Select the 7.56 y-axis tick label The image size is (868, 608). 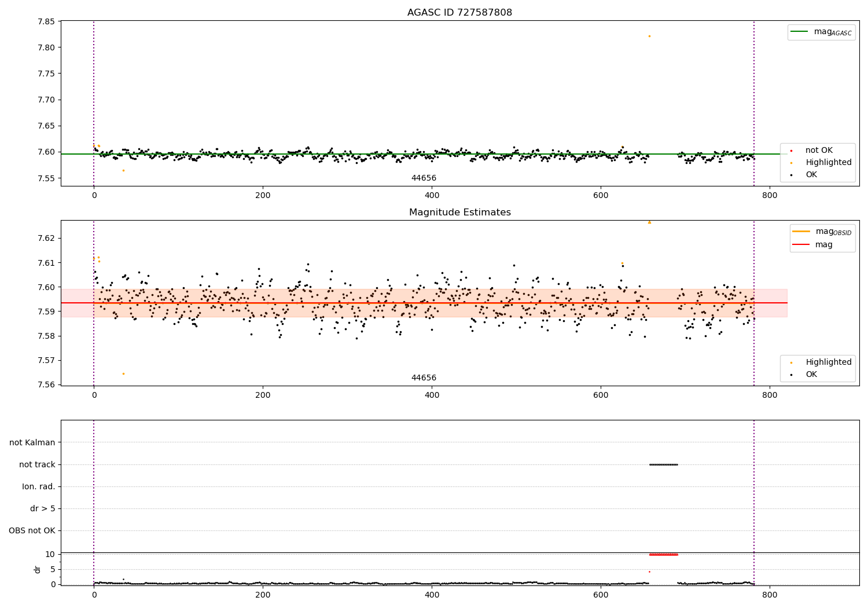(46, 384)
